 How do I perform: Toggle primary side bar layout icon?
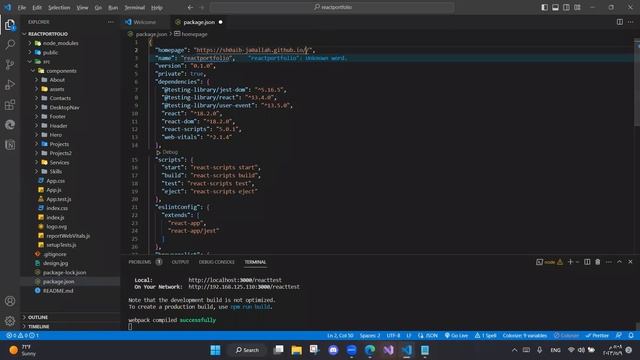click(x=544, y=7)
